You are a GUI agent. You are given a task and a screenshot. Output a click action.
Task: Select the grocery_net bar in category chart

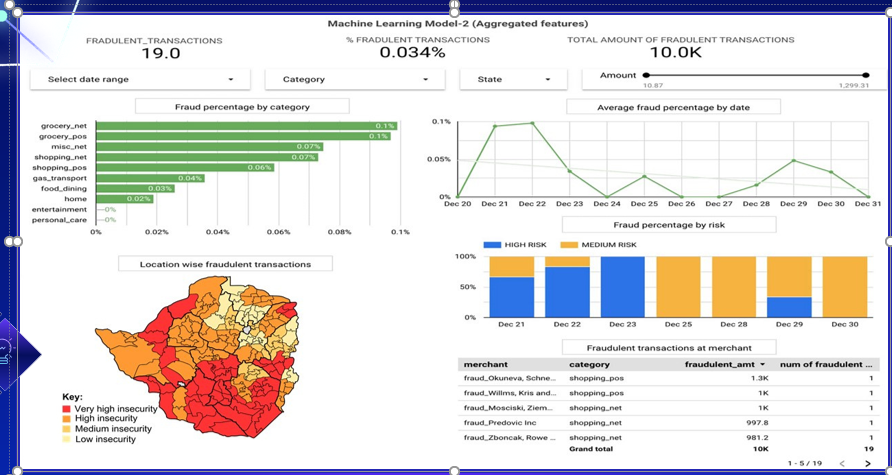pos(246,126)
